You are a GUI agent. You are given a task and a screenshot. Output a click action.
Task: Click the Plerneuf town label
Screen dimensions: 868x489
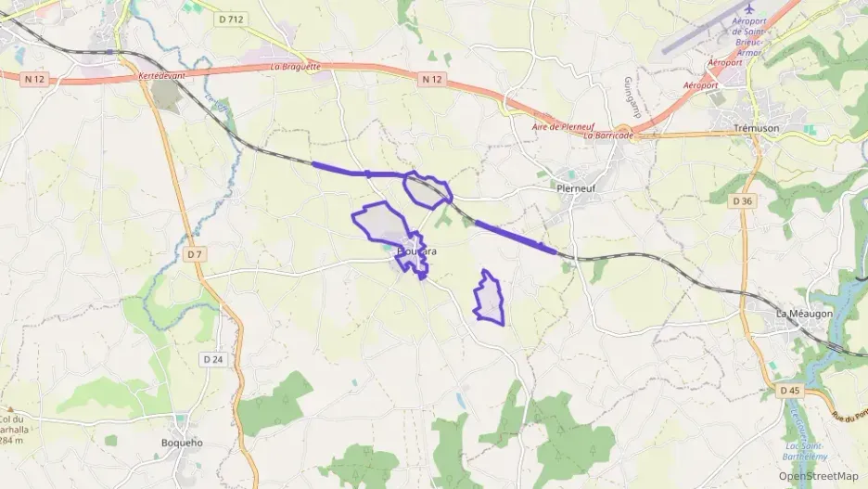576,188
